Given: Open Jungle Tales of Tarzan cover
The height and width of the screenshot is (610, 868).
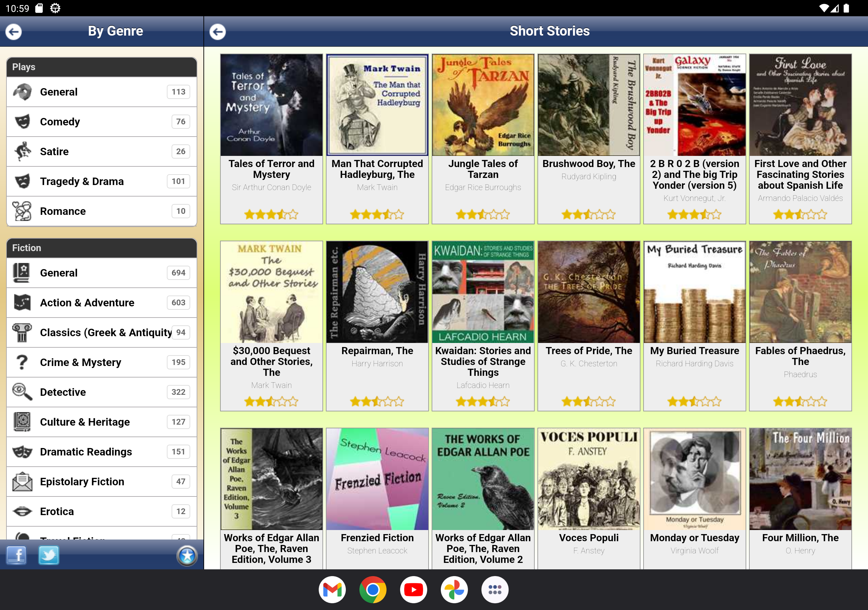Looking at the screenshot, I should (483, 105).
